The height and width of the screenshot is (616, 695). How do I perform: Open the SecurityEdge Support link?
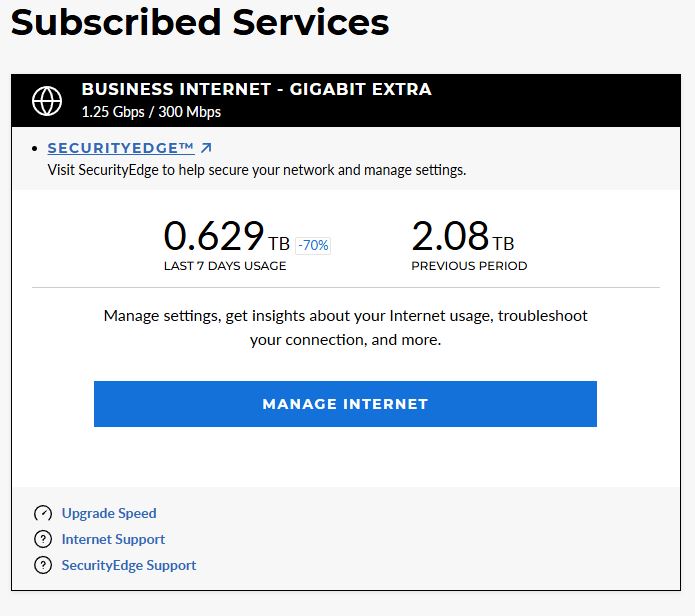click(129, 565)
